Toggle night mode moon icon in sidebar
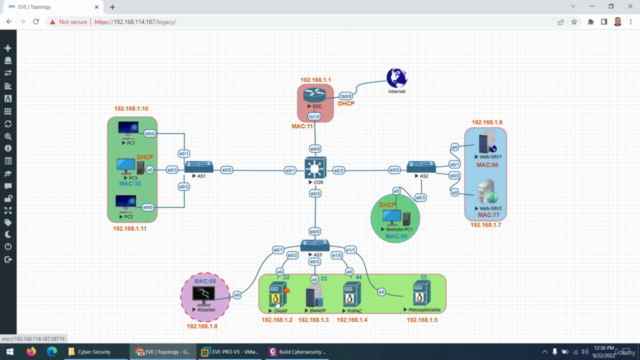Image resolution: width=640 pixels, height=360 pixels. 8,235
